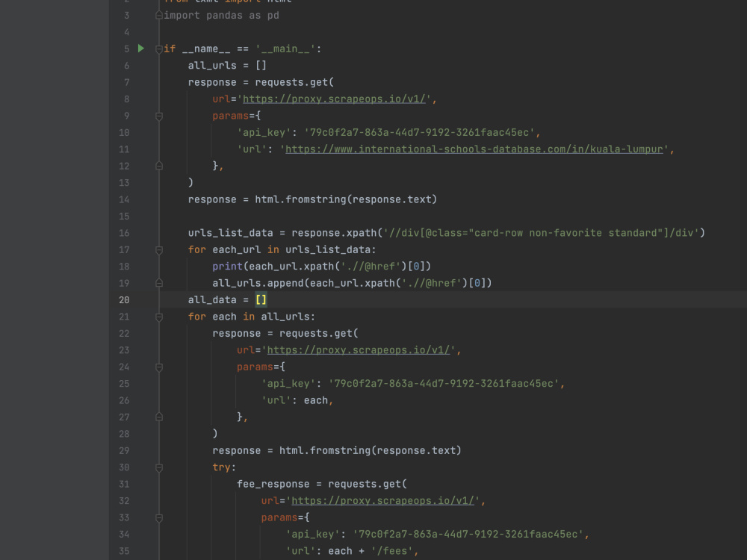Click 'requests.get(' on line 22

[x=319, y=333]
